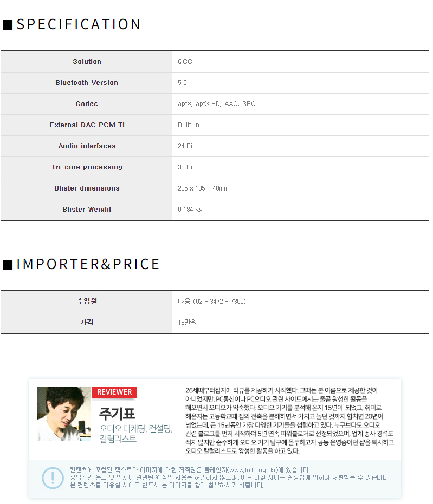Click the External DAC PCM Ti label
The image size is (433, 504).
tap(87, 125)
